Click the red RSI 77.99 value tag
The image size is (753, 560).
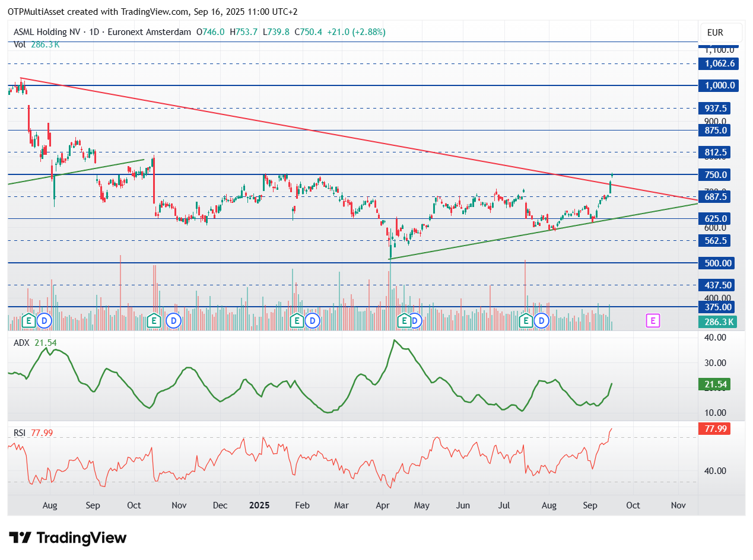[x=715, y=429]
